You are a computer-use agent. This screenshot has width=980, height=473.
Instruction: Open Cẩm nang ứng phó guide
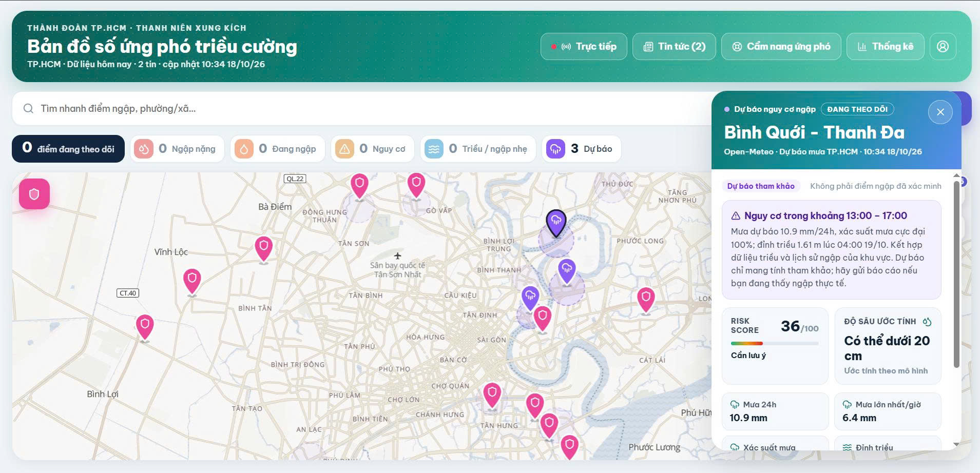coord(781,47)
